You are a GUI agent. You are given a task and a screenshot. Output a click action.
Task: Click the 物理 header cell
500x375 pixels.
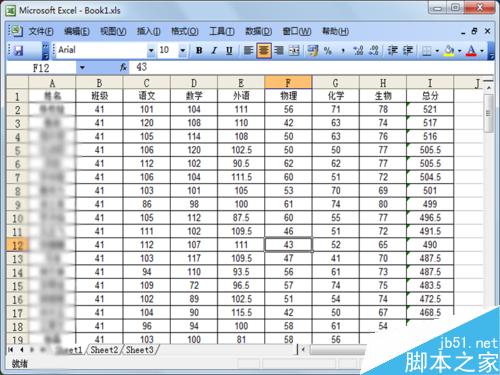click(288, 96)
